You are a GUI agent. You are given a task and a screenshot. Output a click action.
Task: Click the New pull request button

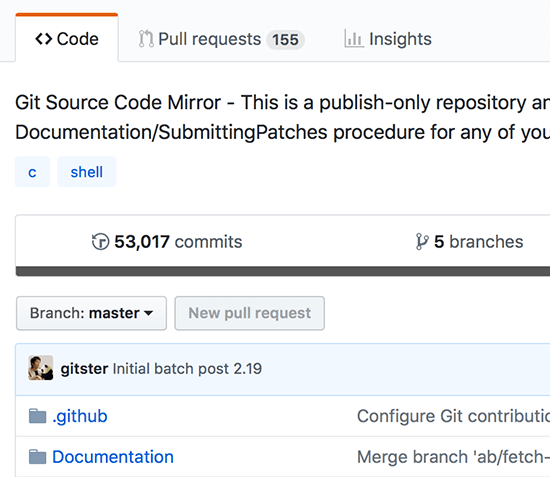[250, 313]
